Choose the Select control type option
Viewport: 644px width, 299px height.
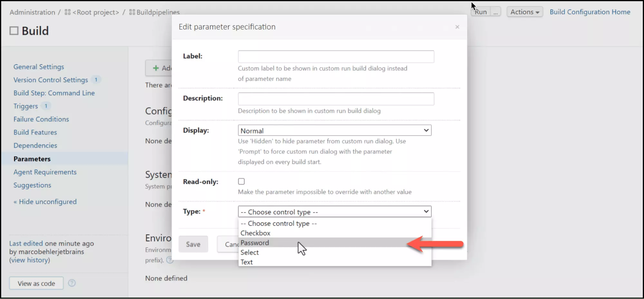(x=249, y=252)
